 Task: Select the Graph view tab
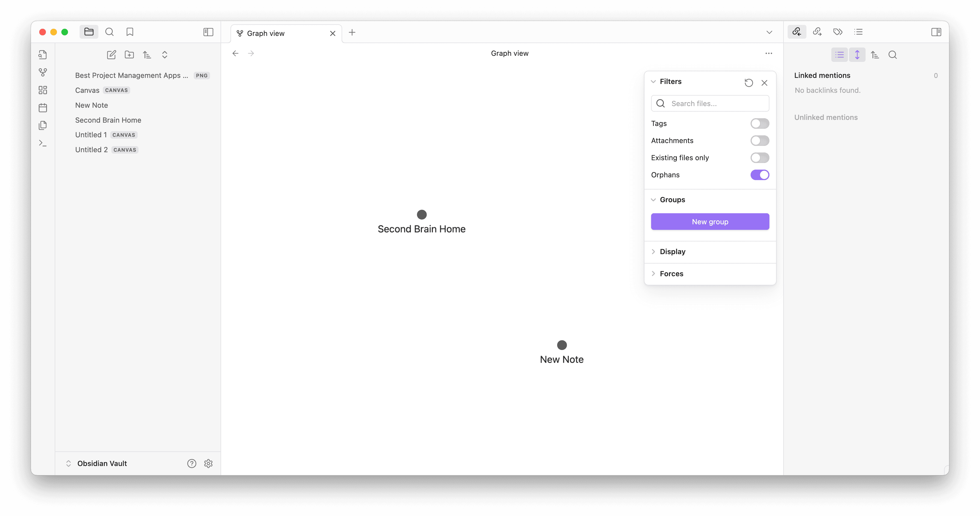[266, 33]
